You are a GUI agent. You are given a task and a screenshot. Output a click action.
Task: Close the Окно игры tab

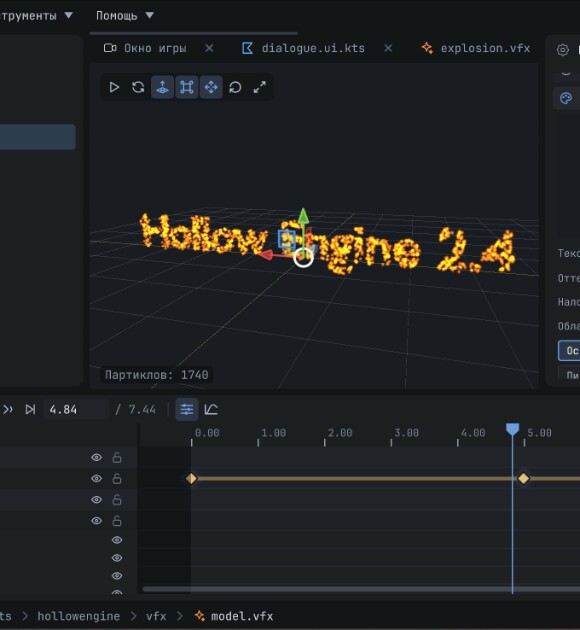coord(209,48)
